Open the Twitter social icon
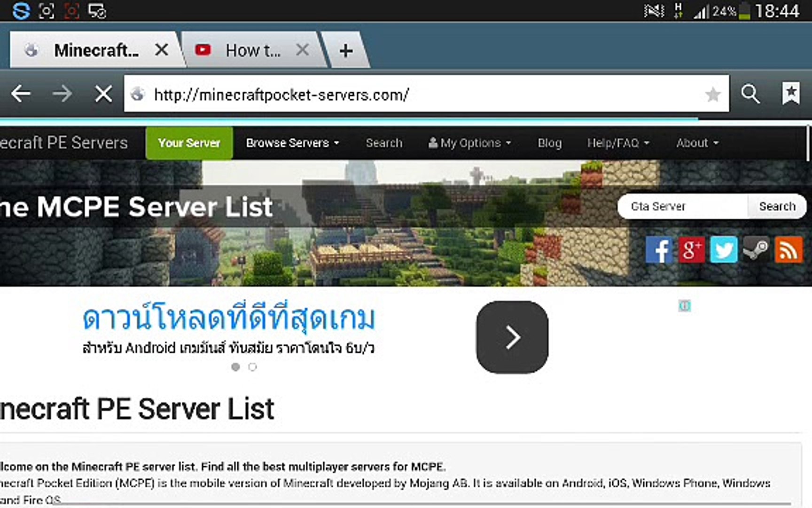Image resolution: width=812 pixels, height=508 pixels. 724,250
